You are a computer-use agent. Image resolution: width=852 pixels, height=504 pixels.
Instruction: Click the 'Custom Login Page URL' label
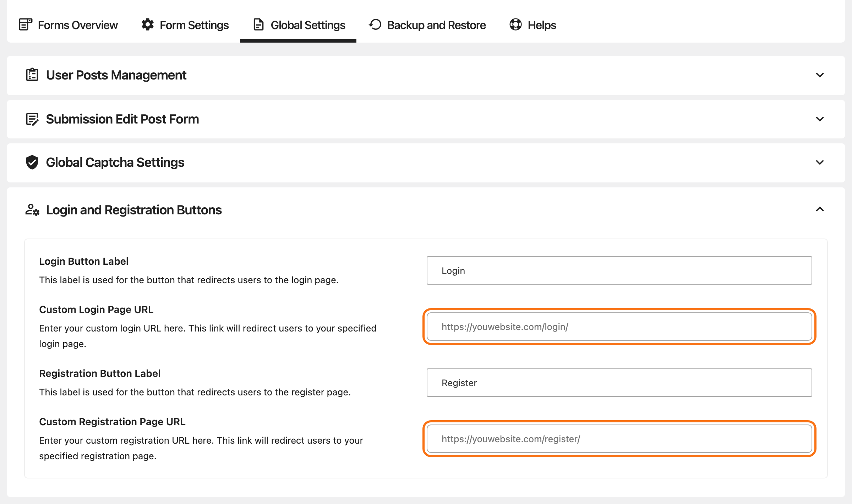point(96,309)
